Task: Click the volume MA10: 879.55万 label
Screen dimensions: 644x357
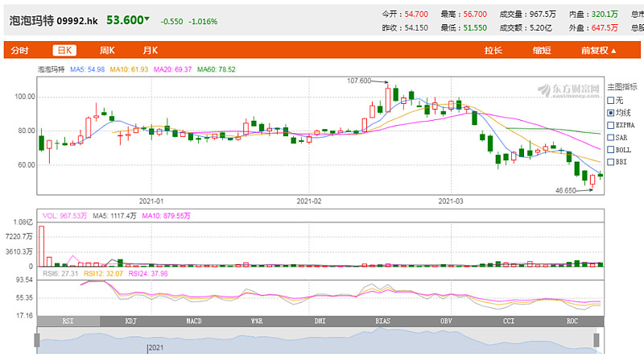Action: point(166,216)
